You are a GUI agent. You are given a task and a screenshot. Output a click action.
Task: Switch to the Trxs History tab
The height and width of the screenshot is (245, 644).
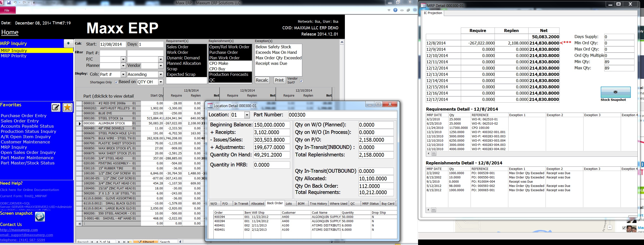318,203
